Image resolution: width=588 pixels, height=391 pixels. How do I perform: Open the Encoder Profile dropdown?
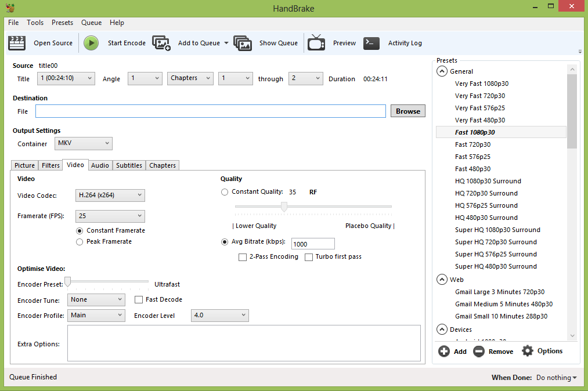[x=96, y=315]
